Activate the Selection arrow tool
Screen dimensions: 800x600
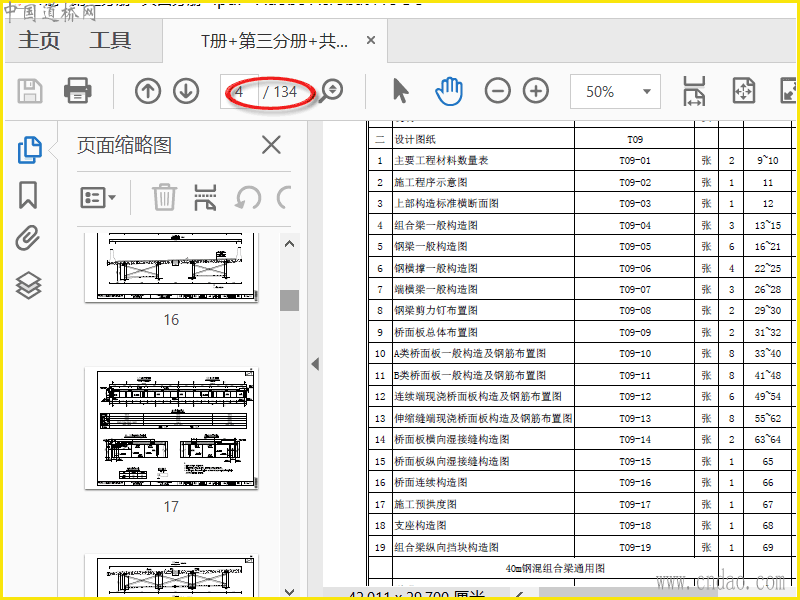[x=401, y=91]
